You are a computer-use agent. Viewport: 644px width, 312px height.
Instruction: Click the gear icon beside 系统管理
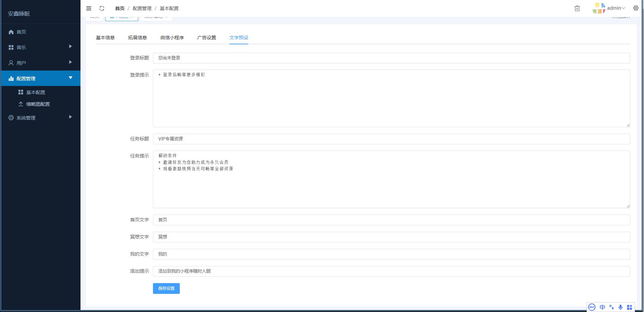pos(11,118)
